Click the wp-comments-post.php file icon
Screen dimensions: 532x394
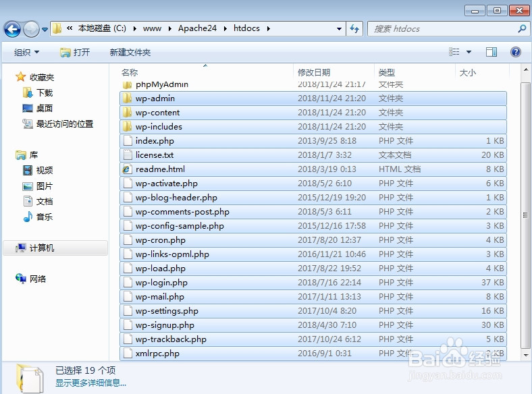point(128,212)
